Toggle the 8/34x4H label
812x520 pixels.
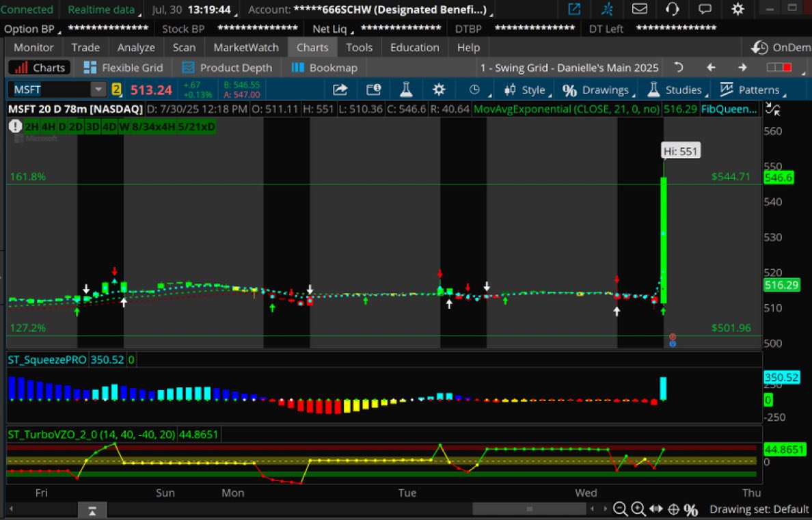click(153, 127)
